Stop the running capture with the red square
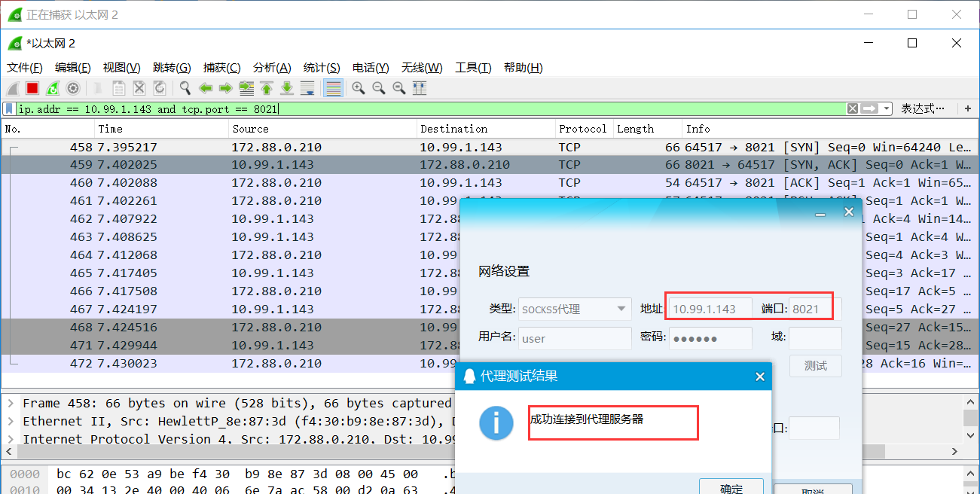 (x=32, y=88)
